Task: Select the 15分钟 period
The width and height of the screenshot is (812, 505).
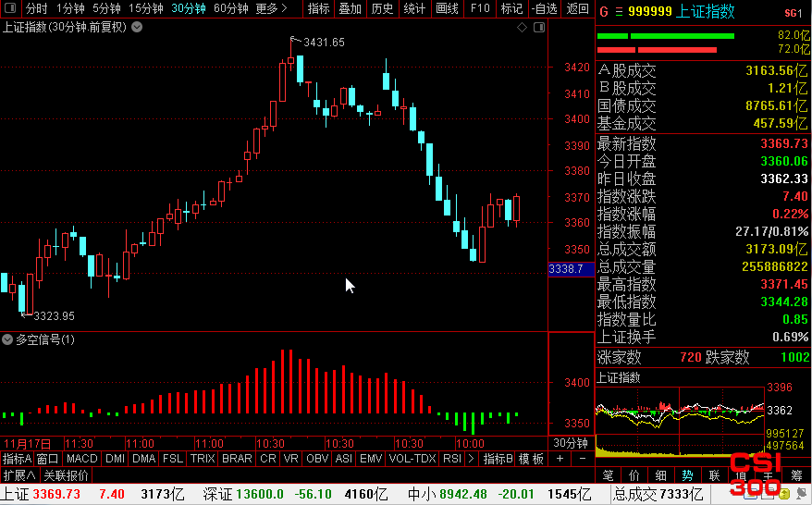Action: pyautogui.click(x=146, y=9)
